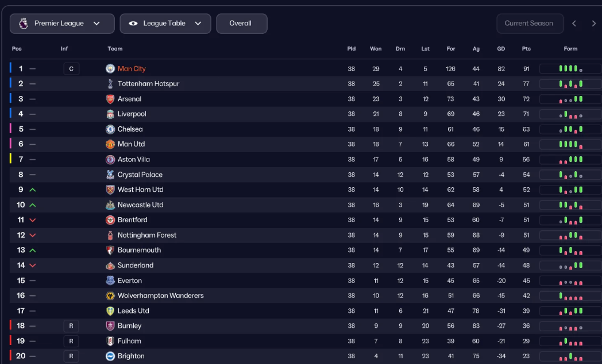Click the Wolverhampton Wanderers badge icon
The image size is (602, 364).
[x=110, y=296]
